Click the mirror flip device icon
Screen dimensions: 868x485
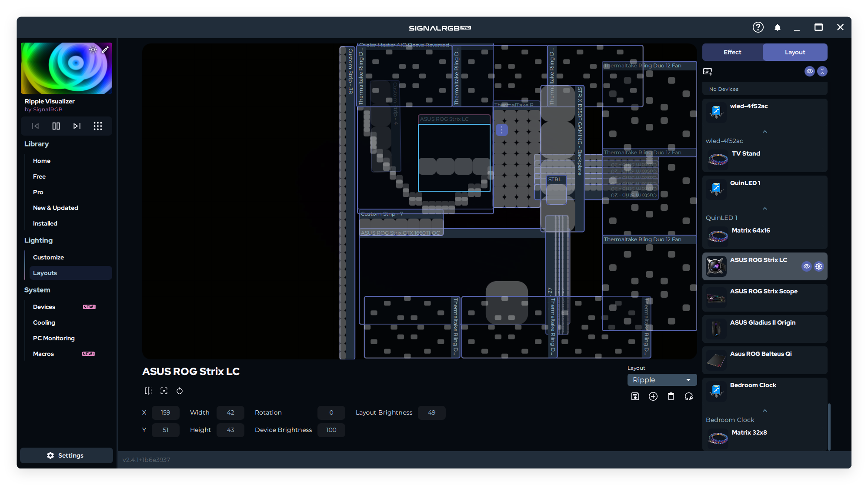click(x=148, y=391)
